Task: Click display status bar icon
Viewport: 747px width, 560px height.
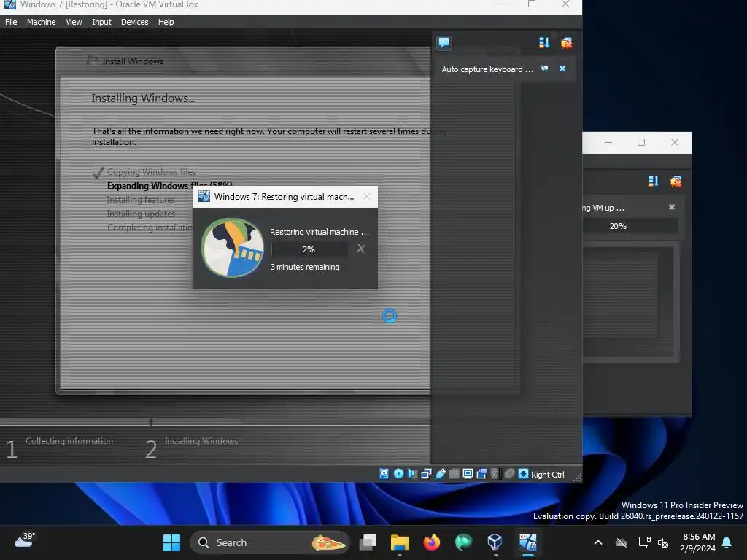Action: tap(468, 473)
